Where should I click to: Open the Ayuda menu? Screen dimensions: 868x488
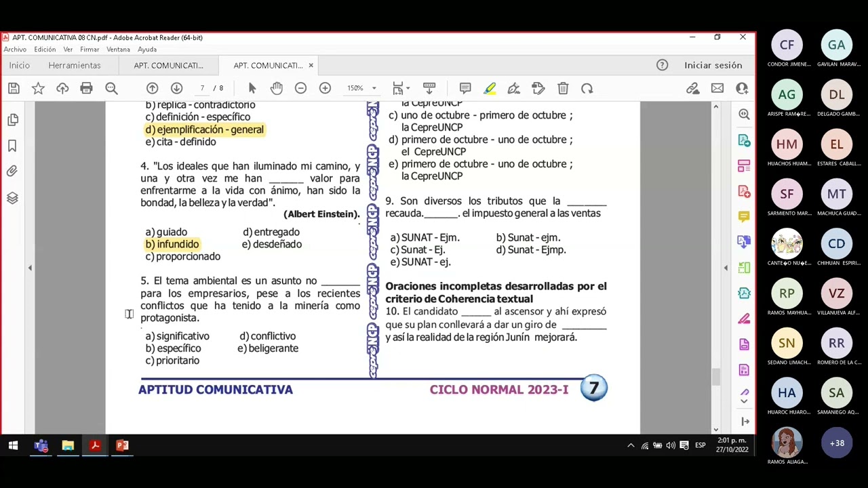[x=147, y=49]
